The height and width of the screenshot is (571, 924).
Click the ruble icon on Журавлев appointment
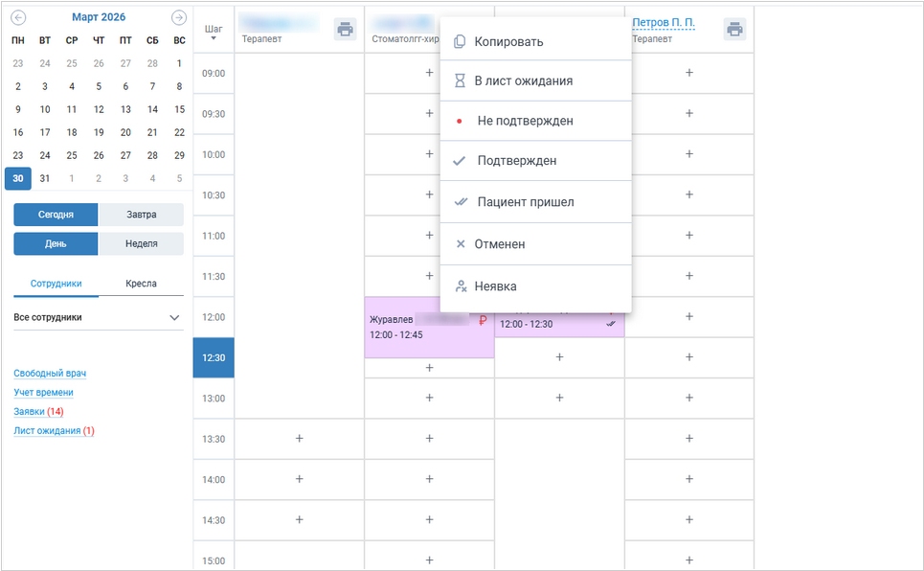tap(483, 321)
